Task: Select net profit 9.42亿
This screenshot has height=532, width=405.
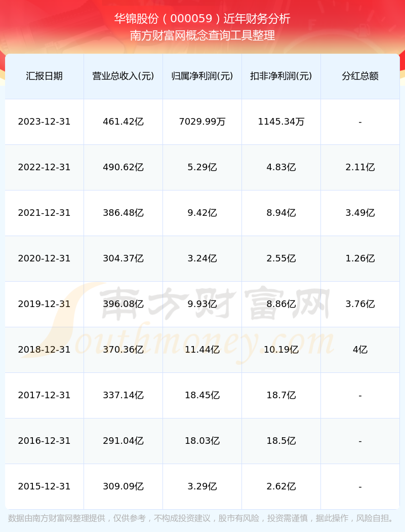Action: (202, 213)
